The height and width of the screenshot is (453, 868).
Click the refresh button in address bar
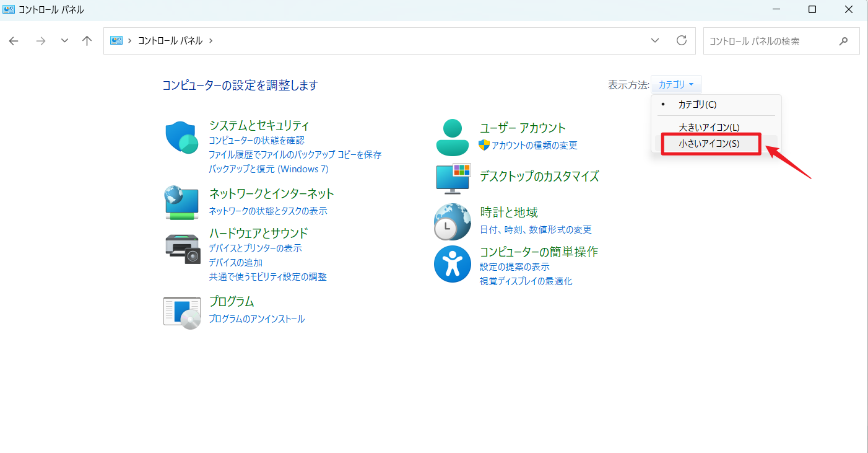(682, 40)
